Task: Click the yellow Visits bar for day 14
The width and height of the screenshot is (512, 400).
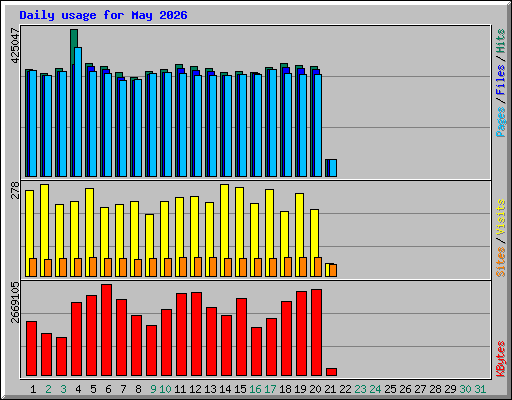Action: click(x=225, y=221)
